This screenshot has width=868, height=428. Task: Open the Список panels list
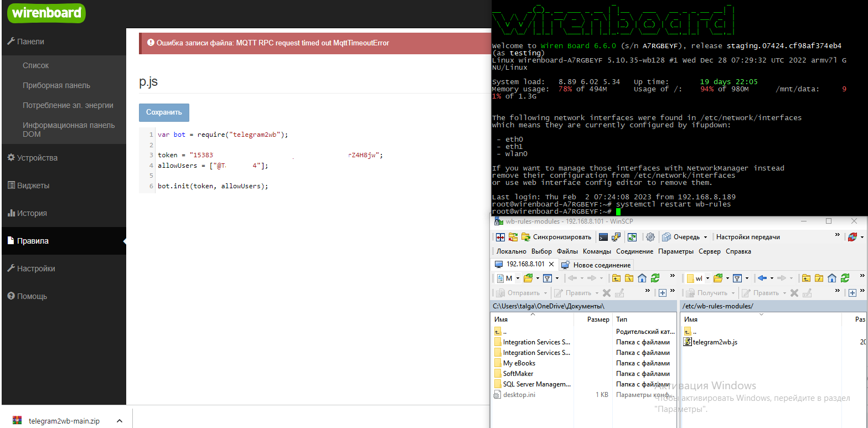[35, 65]
